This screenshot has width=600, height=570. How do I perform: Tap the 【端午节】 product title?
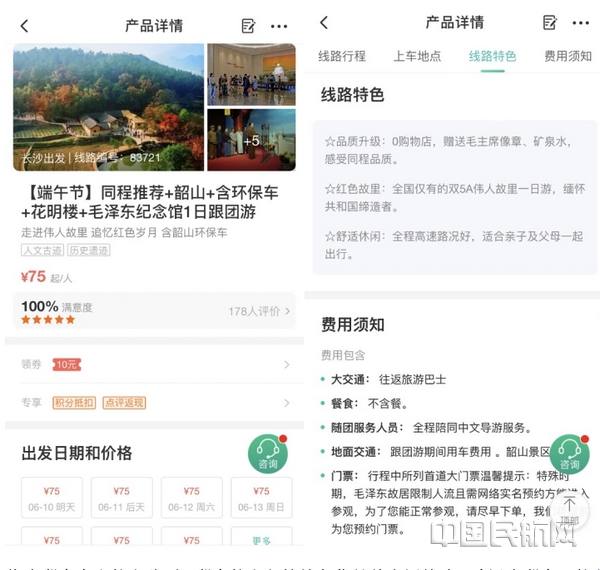pos(151,202)
